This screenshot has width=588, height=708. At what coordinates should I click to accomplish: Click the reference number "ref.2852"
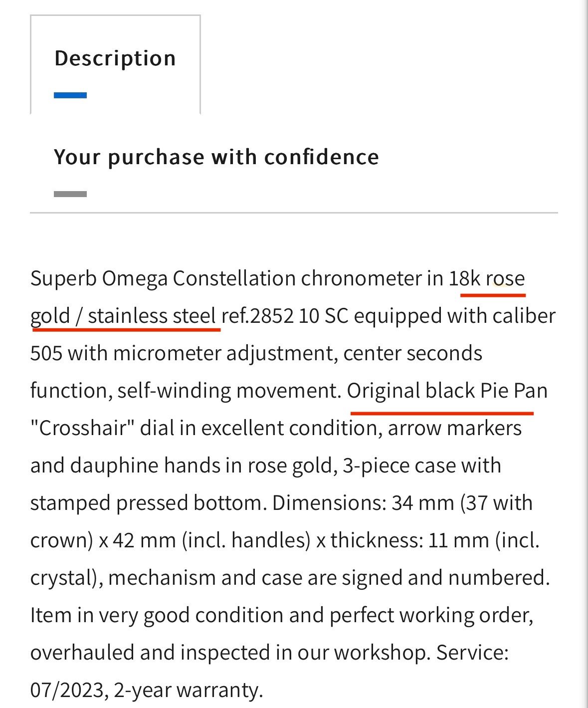tap(257, 316)
